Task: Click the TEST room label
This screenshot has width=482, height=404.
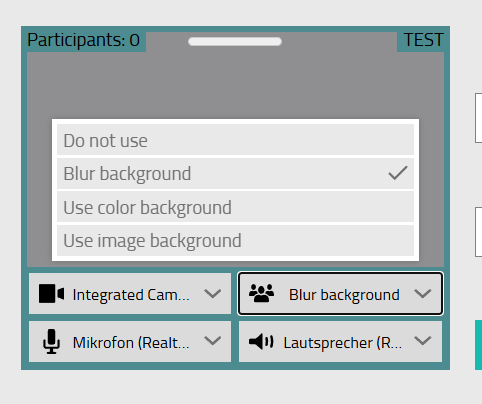Action: tap(423, 40)
